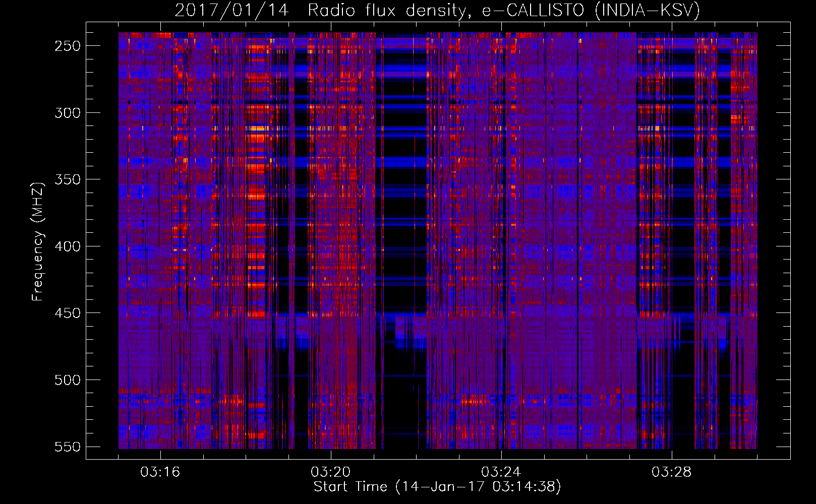Viewport: 816px width, 504px height.
Task: Select the 'Frequency (MHZ)' y-axis label
Action: pyautogui.click(x=38, y=241)
